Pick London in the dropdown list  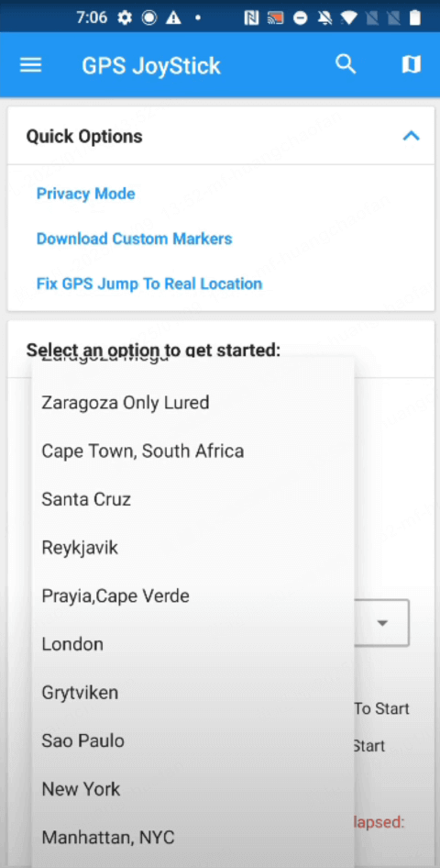tap(192, 644)
